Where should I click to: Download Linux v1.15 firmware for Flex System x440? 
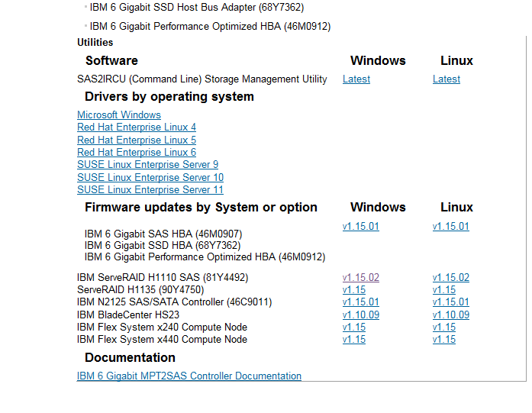tap(443, 340)
